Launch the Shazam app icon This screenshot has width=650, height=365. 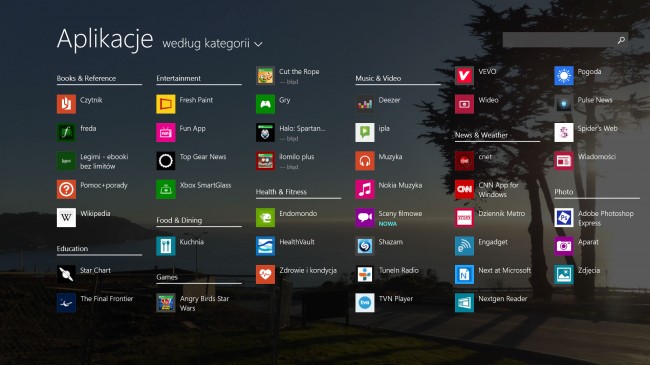(x=365, y=246)
